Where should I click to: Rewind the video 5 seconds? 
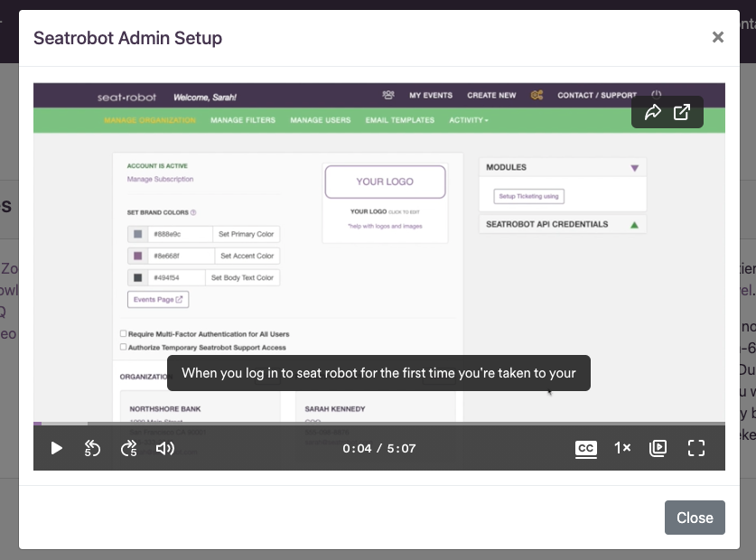[92, 448]
